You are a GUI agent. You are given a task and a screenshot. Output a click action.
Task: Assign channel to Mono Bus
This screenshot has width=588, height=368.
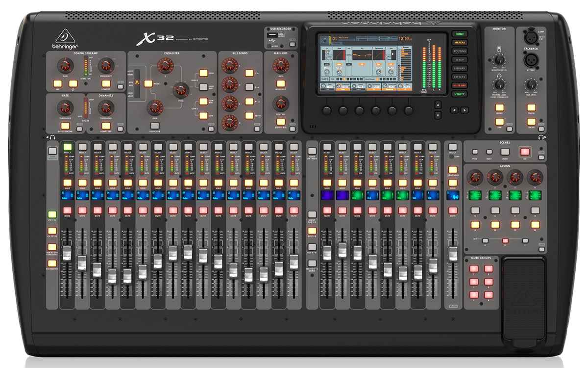click(x=280, y=84)
